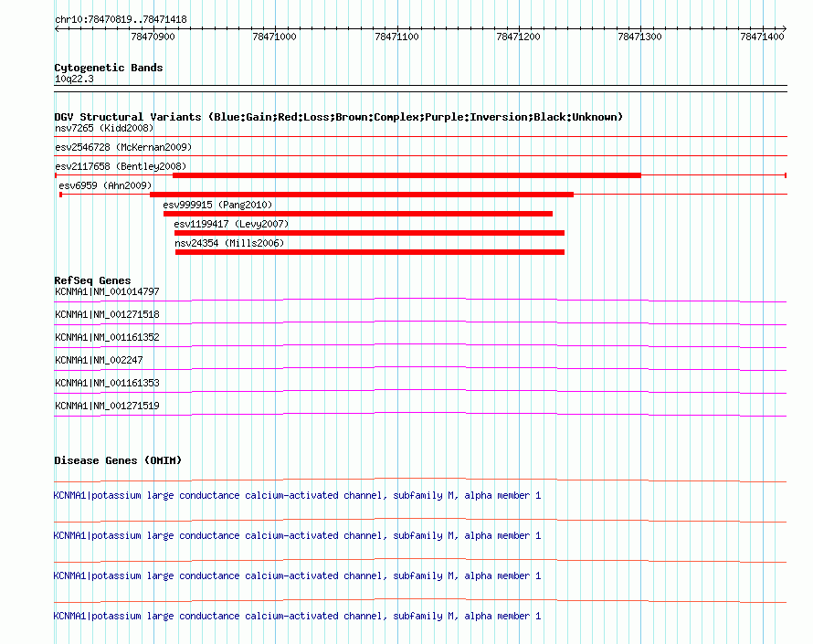
Task: Click the magenta line under KCNMA1|NM_001014797
Action: 420,300
